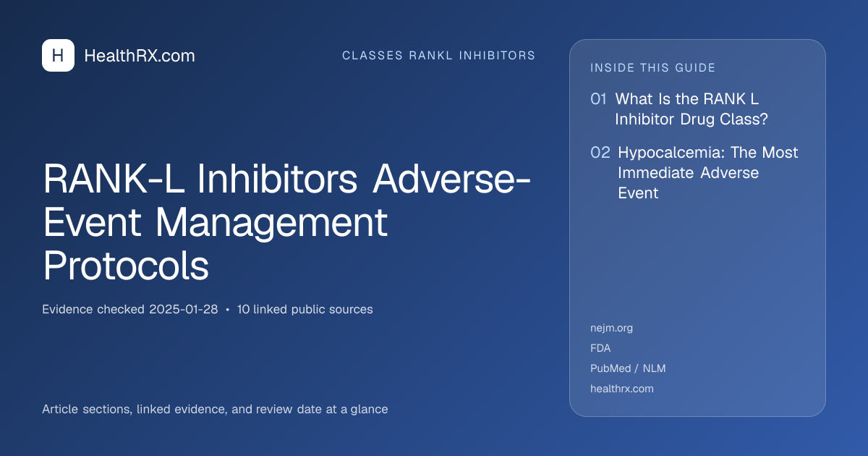Image resolution: width=868 pixels, height=456 pixels.
Task: Click the healthrx.com source entry
Action: pyautogui.click(x=622, y=389)
